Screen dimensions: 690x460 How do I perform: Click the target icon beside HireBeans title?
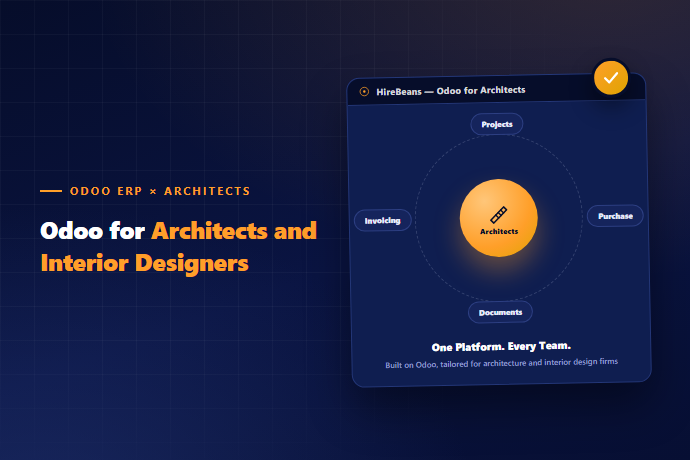364,92
